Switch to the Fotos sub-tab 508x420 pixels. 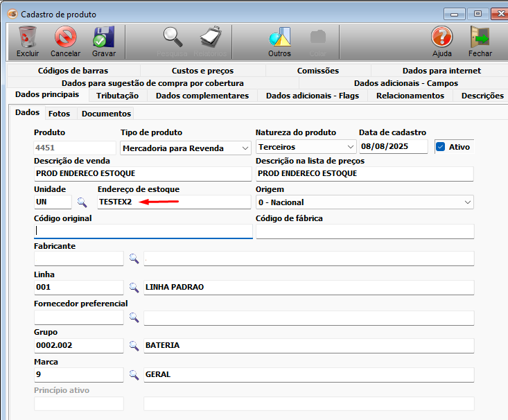(59, 113)
